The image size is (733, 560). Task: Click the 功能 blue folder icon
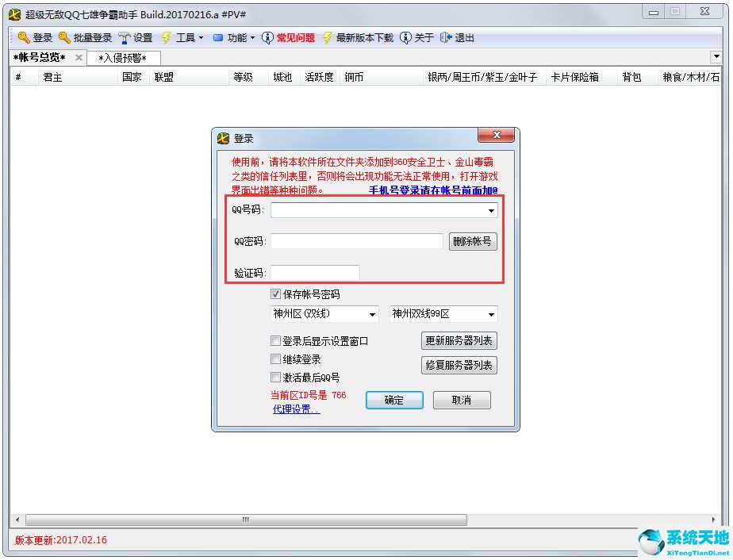(218, 38)
